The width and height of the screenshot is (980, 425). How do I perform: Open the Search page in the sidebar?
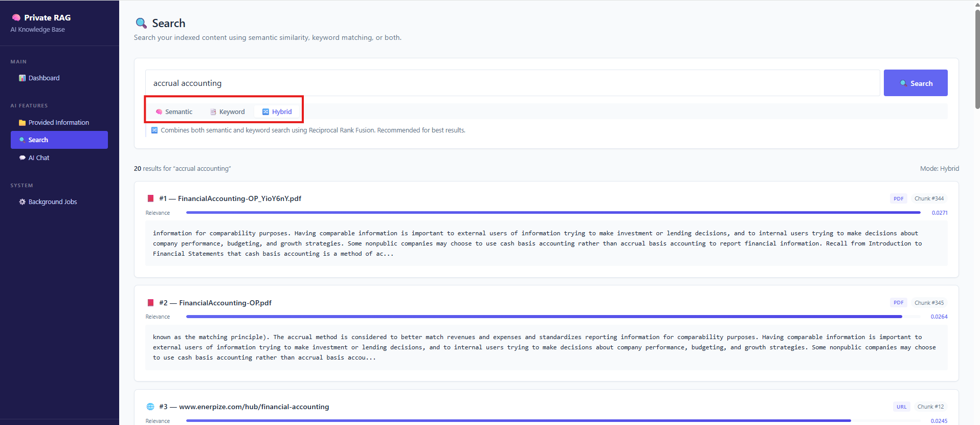tap(59, 140)
